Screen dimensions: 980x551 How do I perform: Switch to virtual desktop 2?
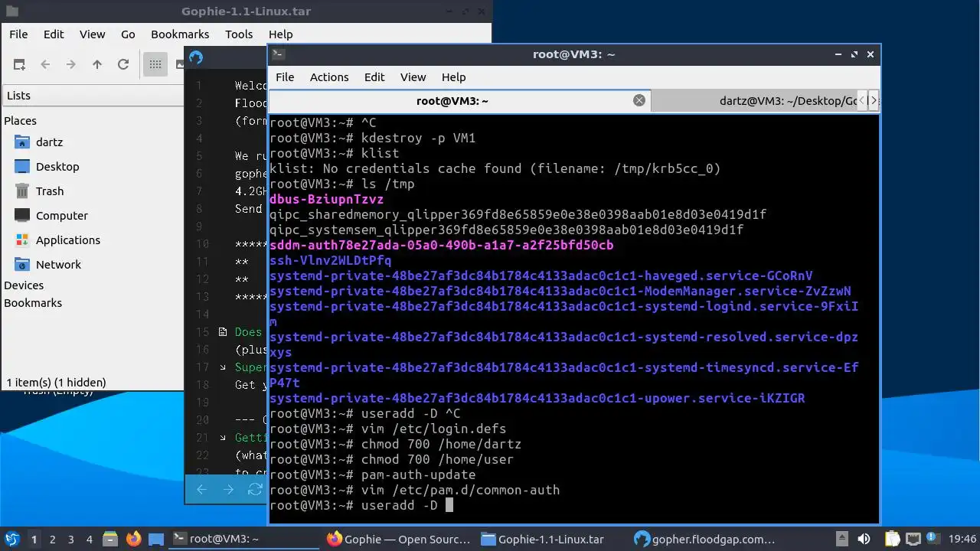[53, 539]
